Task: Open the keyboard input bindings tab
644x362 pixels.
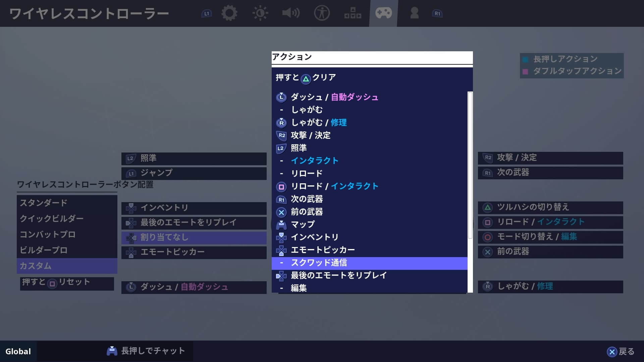Action: [353, 13]
